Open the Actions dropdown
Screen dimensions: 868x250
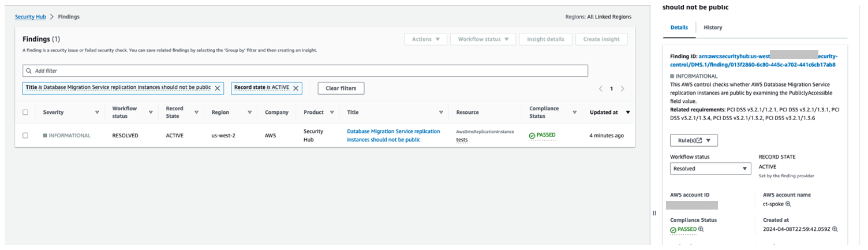click(x=426, y=39)
